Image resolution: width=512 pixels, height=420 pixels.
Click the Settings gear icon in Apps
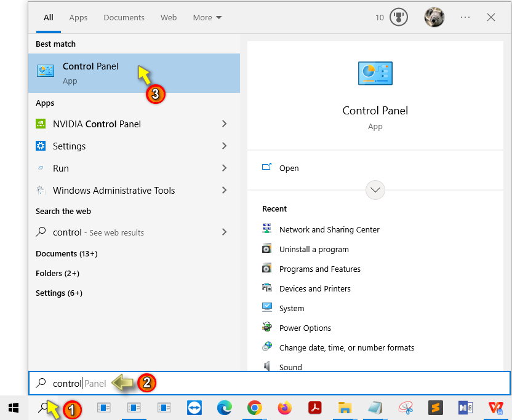pos(41,146)
